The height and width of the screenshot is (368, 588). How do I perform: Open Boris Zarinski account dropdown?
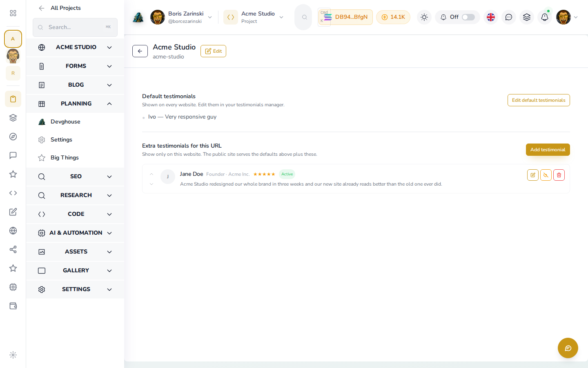coord(181,17)
